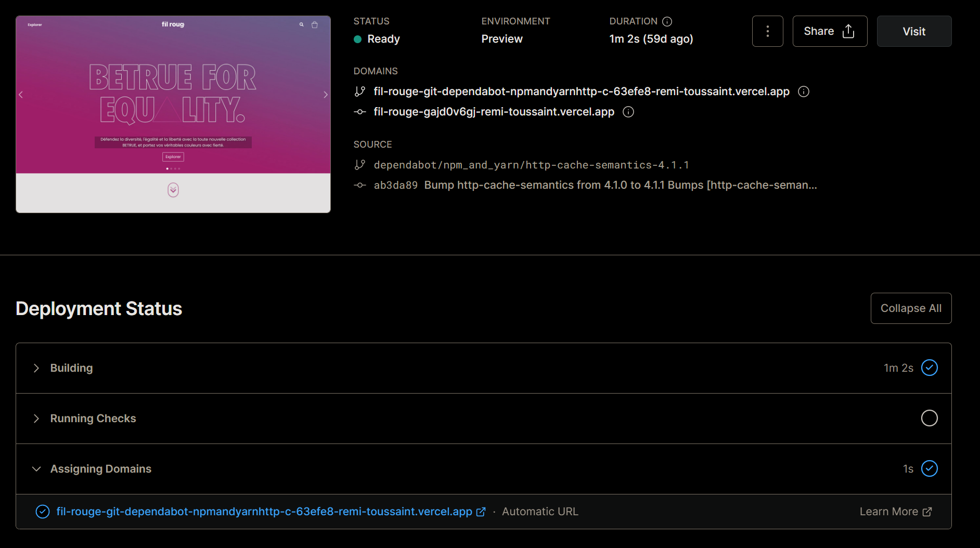The image size is (980, 548).
Task: Click the branch icon next to the dependabot source branch
Action: coord(359,165)
